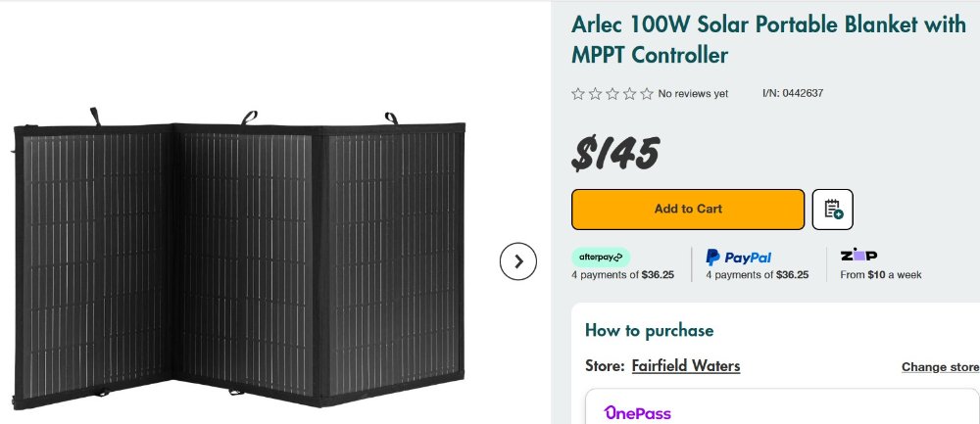
Task: Click the first rating star
Action: coord(578,94)
